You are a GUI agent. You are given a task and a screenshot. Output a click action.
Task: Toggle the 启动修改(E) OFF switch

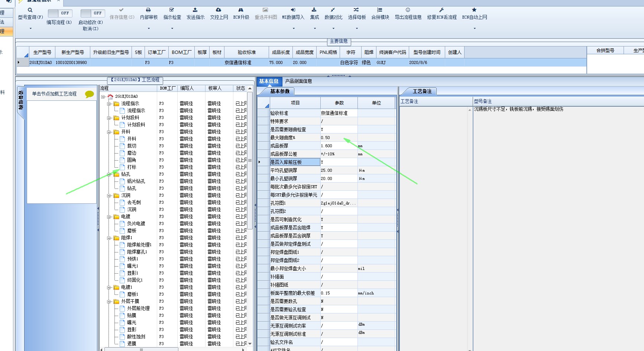[93, 13]
